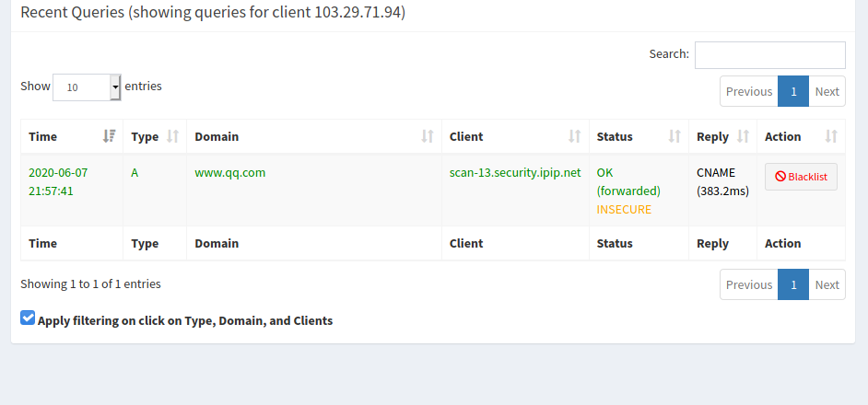The height and width of the screenshot is (405, 868).
Task: Uncheck Apply filtering on click checkbox
Action: pos(28,318)
